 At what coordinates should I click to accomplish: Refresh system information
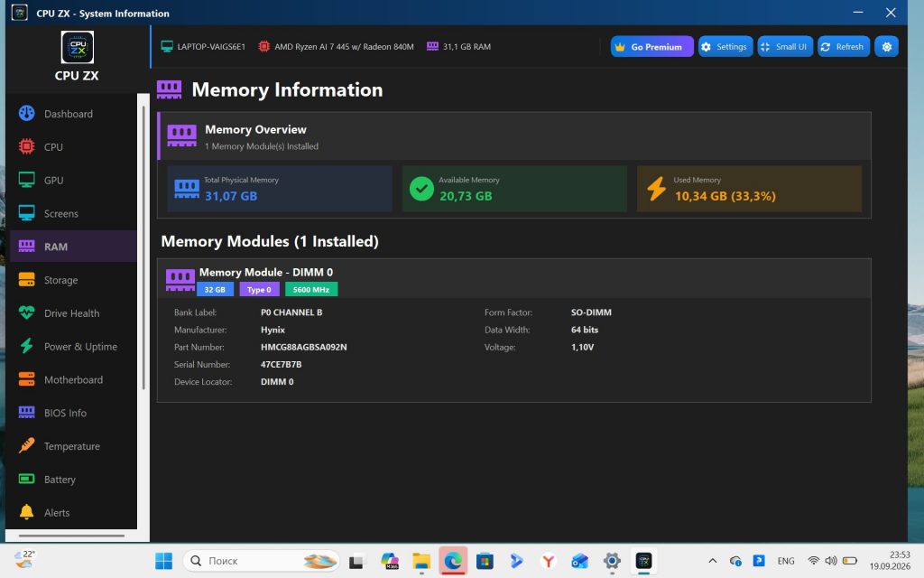844,47
